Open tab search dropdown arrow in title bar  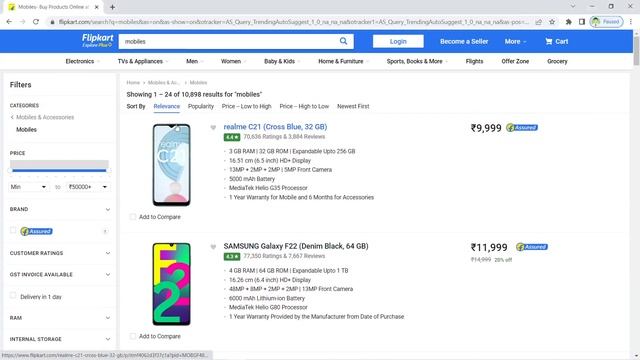pyautogui.click(x=573, y=7)
